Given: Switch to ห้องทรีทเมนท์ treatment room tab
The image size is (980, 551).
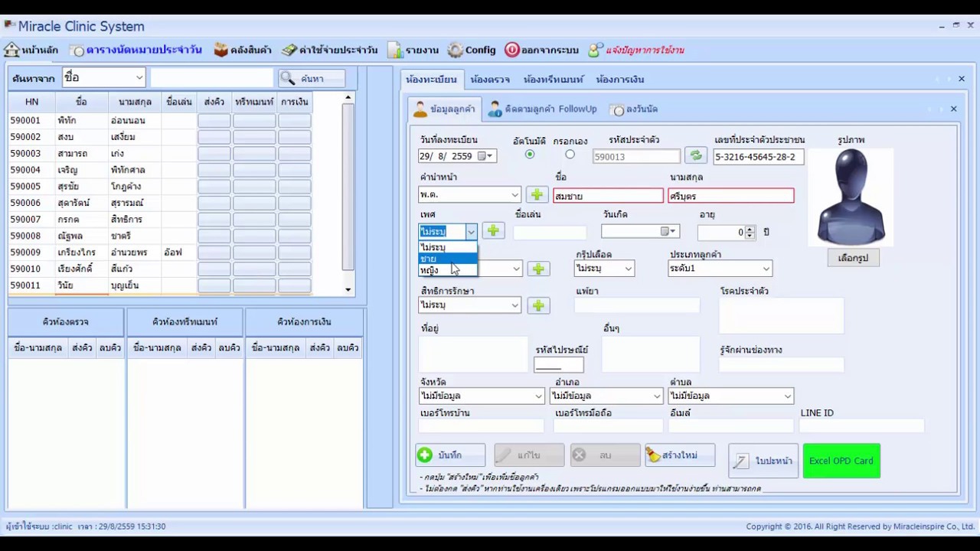Looking at the screenshot, I should [554, 80].
